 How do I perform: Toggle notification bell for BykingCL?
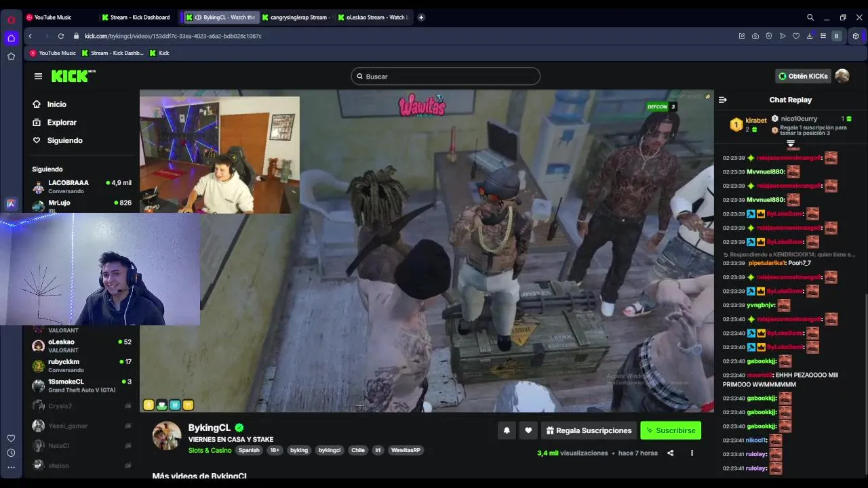(507, 430)
